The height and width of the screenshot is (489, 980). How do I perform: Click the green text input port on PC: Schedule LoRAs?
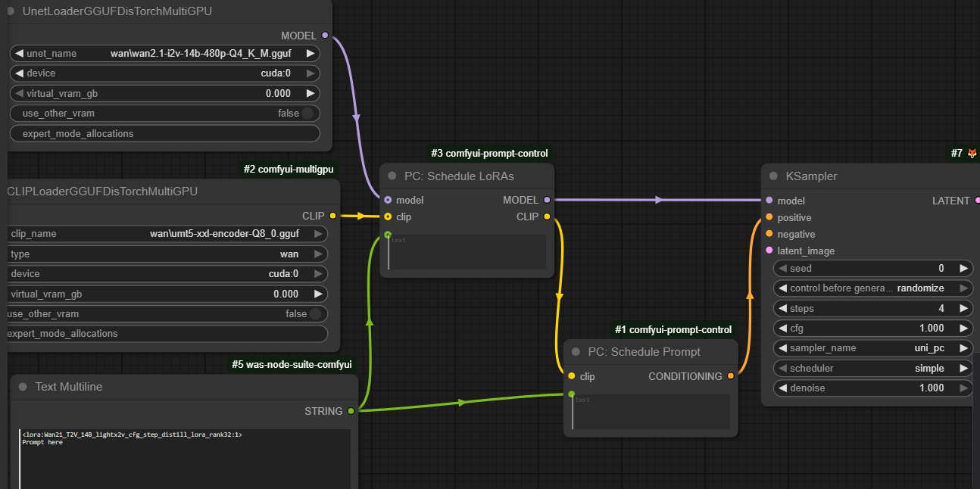click(388, 235)
